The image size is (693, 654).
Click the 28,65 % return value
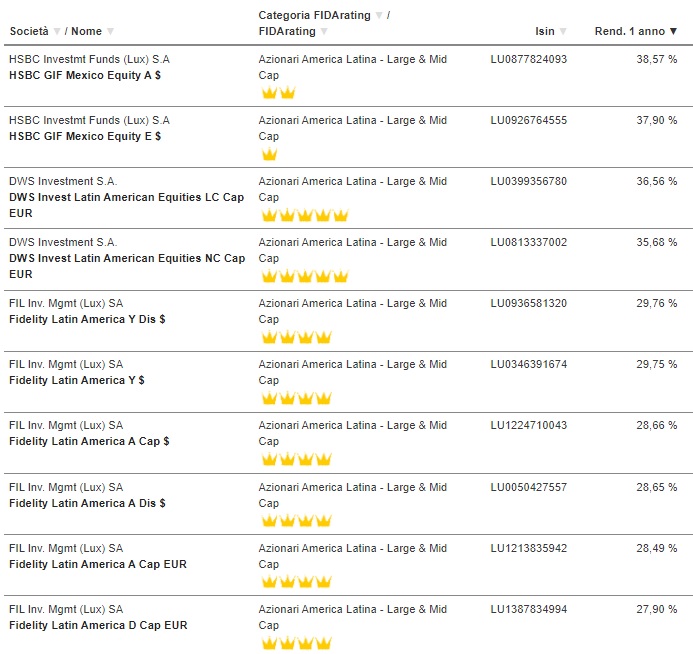pos(656,487)
